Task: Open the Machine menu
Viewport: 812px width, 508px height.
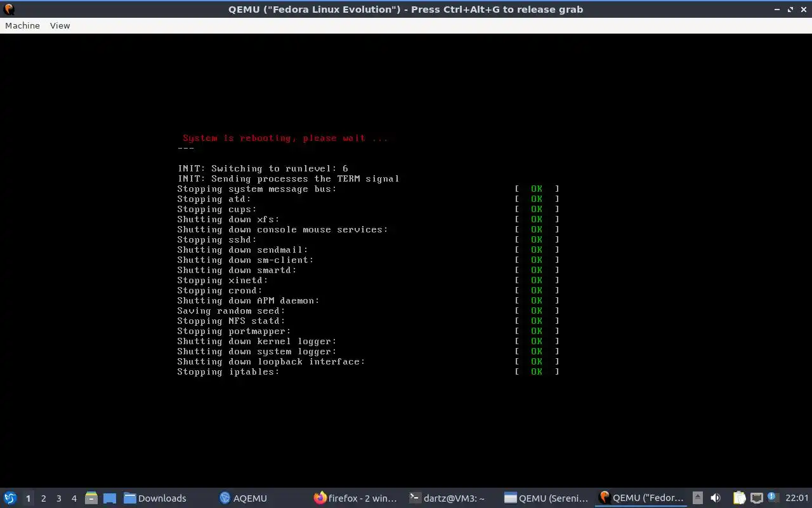Action: (22, 25)
